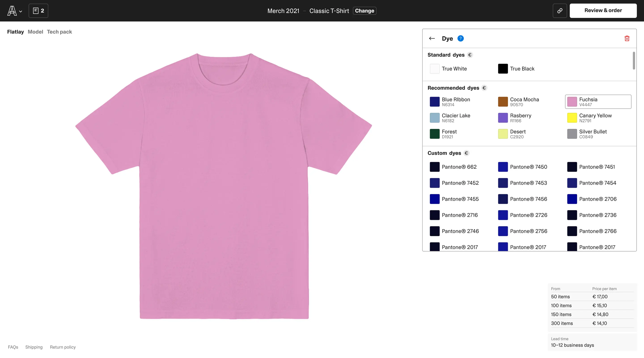Open the Shipping footer link

pyautogui.click(x=34, y=347)
